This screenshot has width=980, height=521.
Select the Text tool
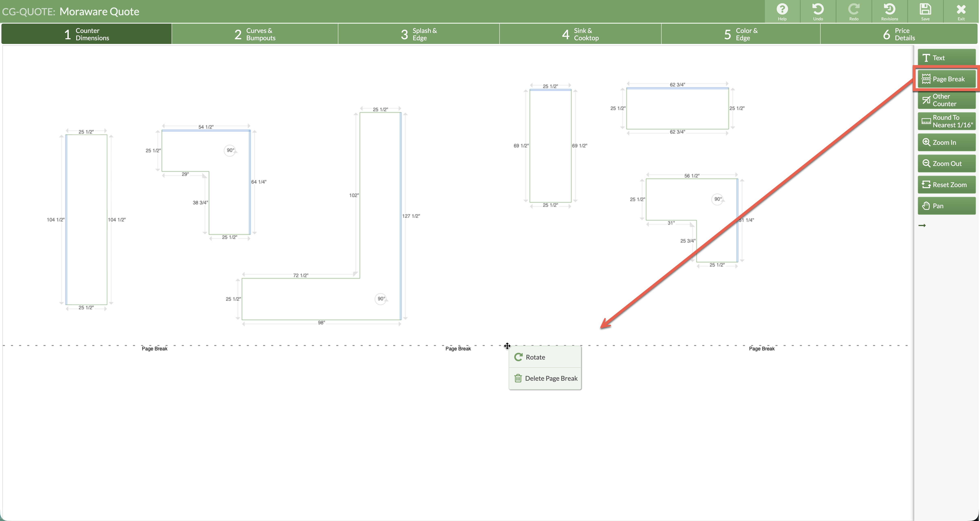pyautogui.click(x=946, y=58)
